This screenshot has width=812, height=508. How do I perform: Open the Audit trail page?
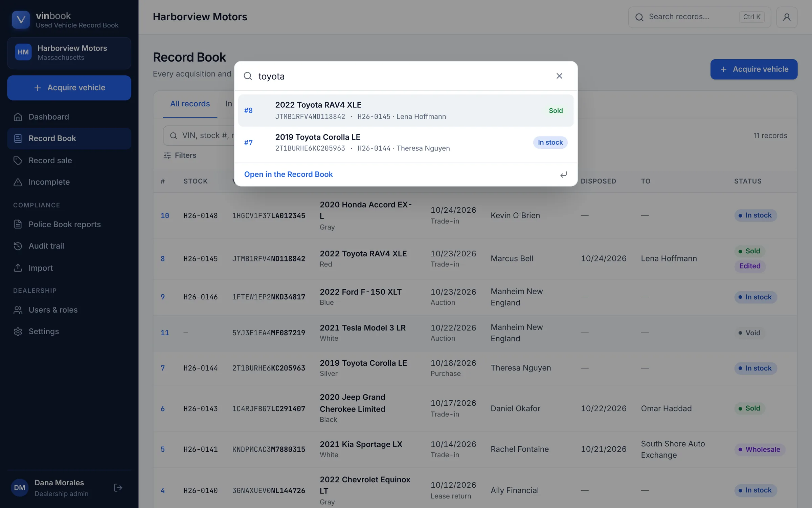69,246
